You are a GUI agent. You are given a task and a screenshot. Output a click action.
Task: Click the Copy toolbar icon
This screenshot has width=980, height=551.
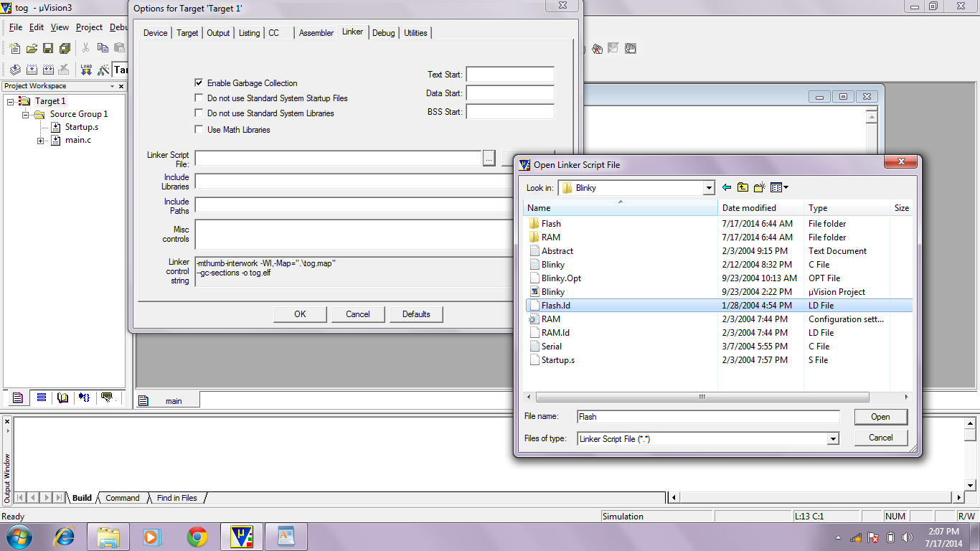point(103,48)
